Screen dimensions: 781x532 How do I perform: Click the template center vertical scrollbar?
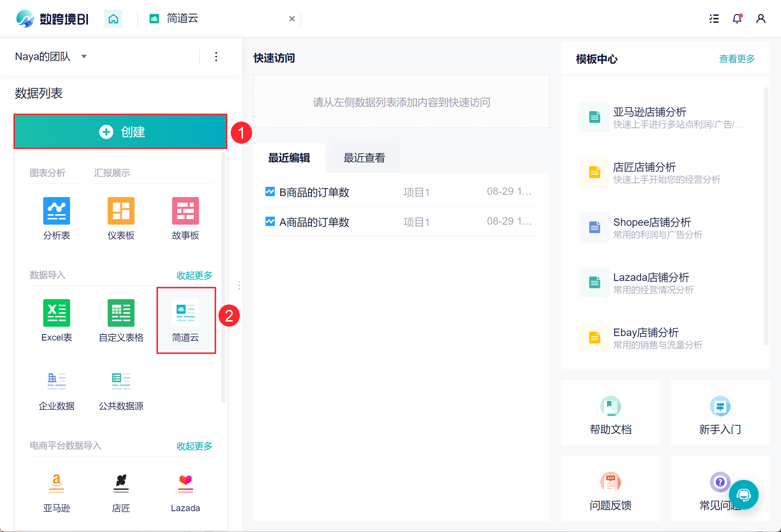766,216
